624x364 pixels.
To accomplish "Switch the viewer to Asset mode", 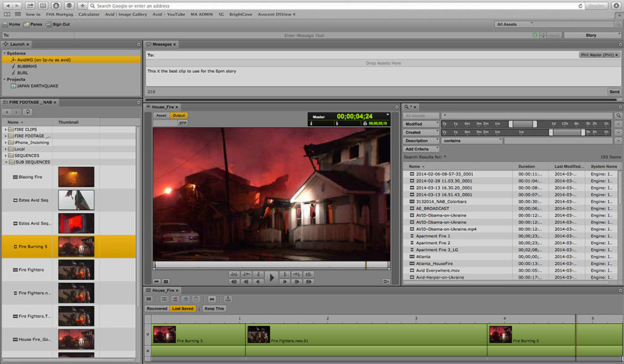I will [x=161, y=115].
